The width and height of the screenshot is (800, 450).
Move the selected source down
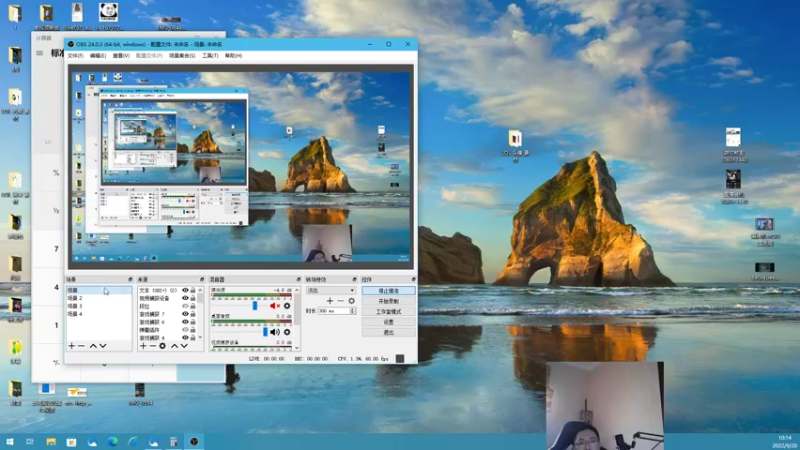point(184,346)
